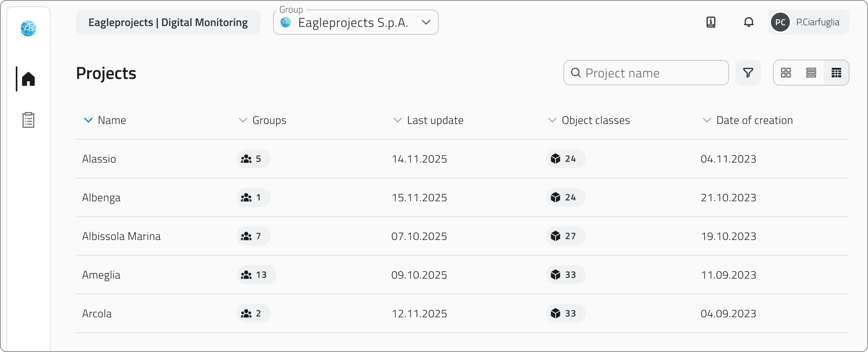The width and height of the screenshot is (868, 352).
Task: Switch to list rows view
Action: 811,73
